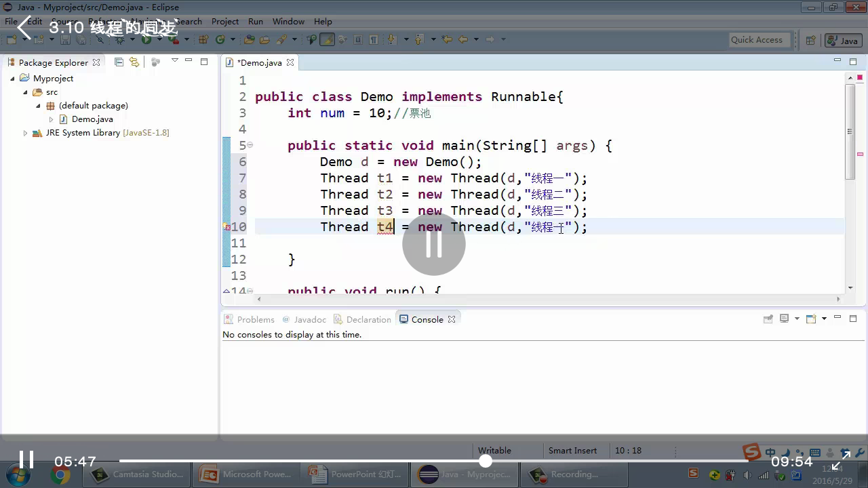Click the error marker on line 10

227,228
